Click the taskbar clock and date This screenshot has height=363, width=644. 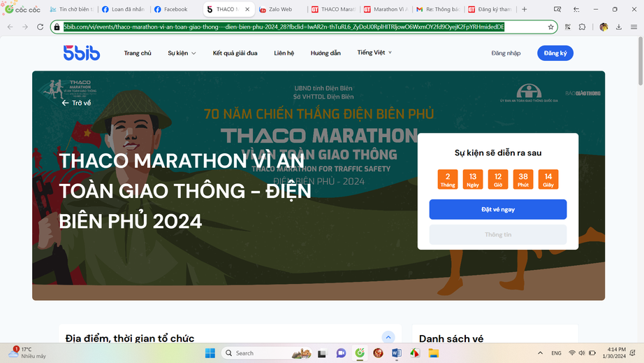614,353
